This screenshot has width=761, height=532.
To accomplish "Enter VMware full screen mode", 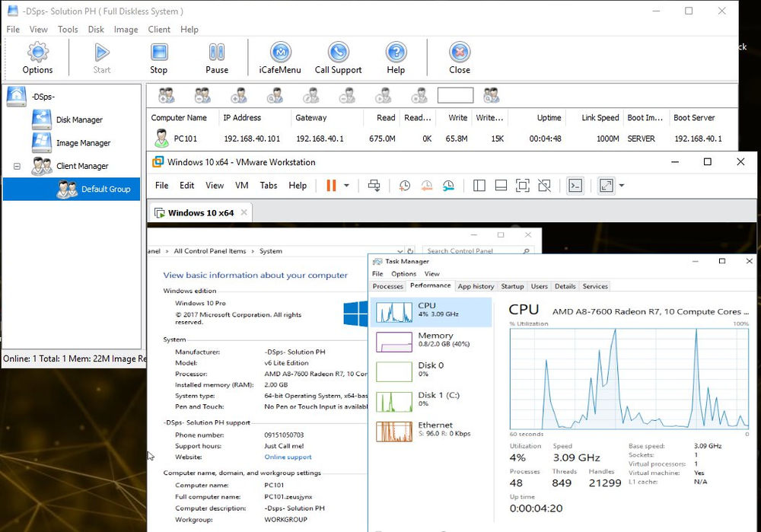I will pos(522,186).
